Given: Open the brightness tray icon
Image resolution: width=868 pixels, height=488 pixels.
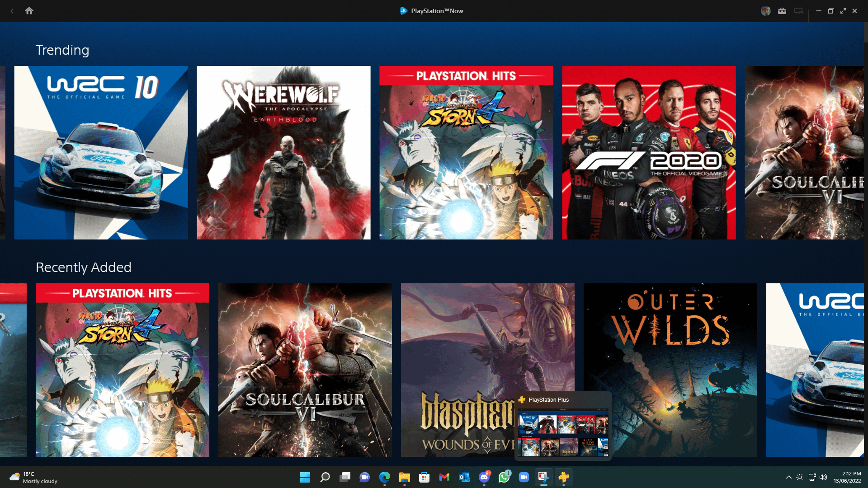Looking at the screenshot, I should (800, 477).
